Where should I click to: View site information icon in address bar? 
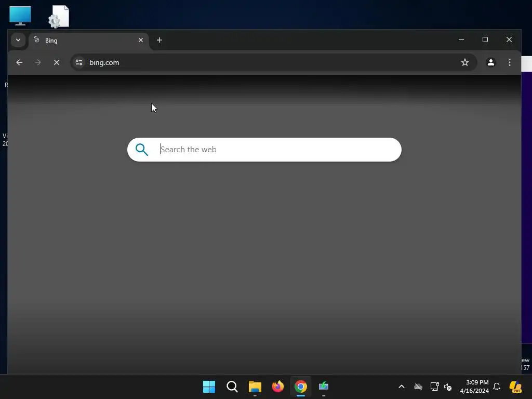click(79, 62)
